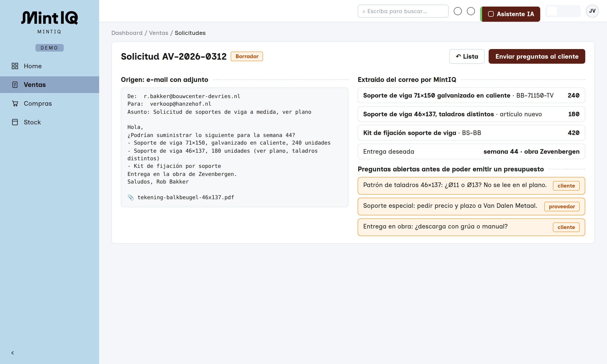
Task: Click the Compras cart icon
Action: 15,103
